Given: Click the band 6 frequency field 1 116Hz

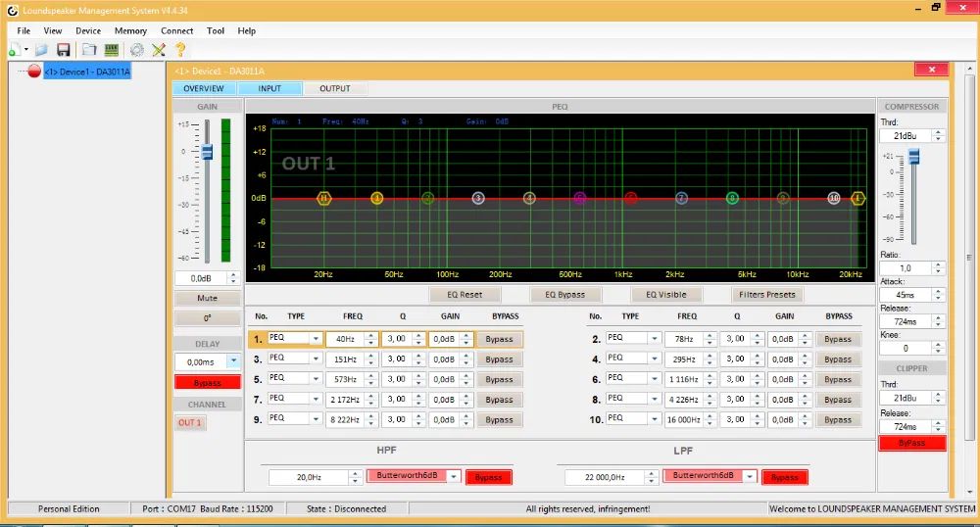Looking at the screenshot, I should 684,379.
